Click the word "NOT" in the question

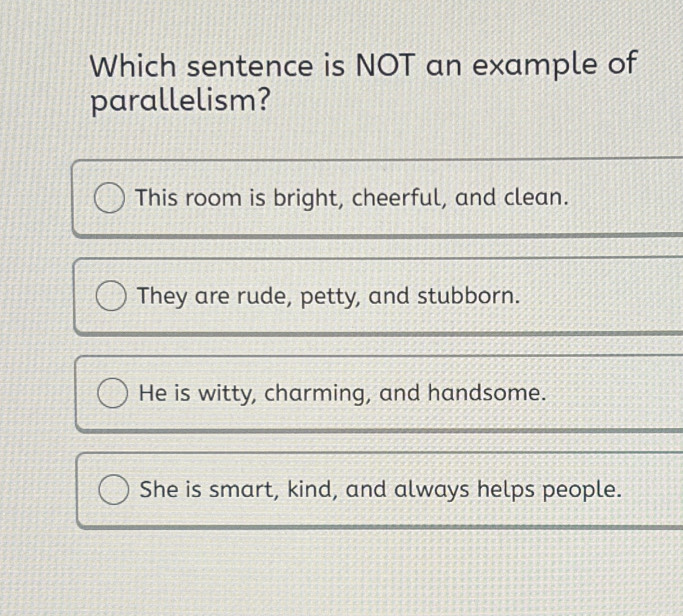[x=381, y=67]
